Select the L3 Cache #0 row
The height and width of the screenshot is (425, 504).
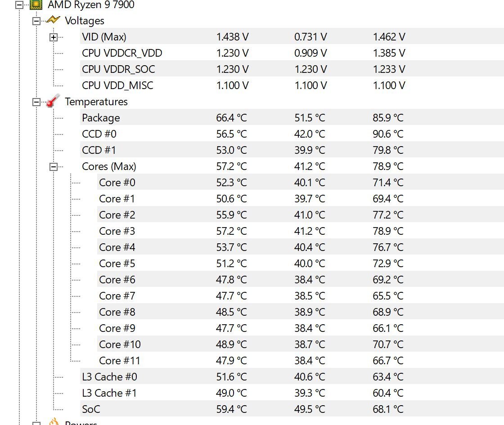coord(292,376)
